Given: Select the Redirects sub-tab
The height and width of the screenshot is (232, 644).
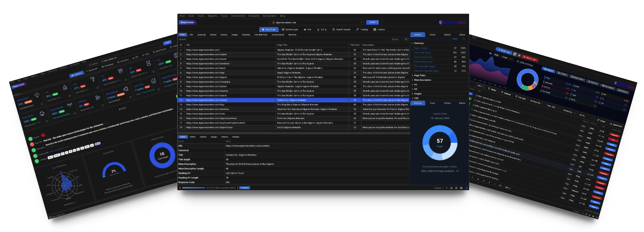Looking at the screenshot, I should 292,34.
